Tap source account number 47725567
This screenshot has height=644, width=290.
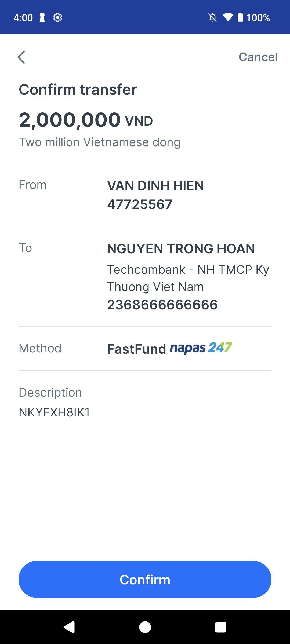point(140,204)
